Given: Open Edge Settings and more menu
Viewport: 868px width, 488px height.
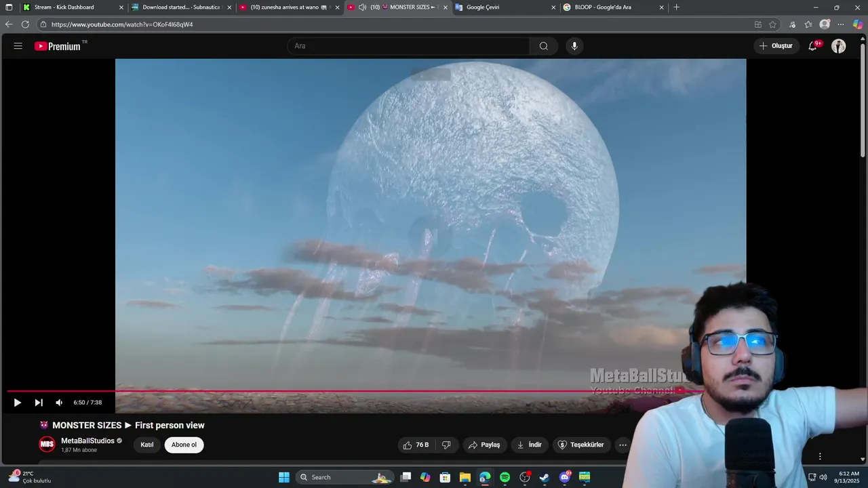Looking at the screenshot, I should coord(841,24).
